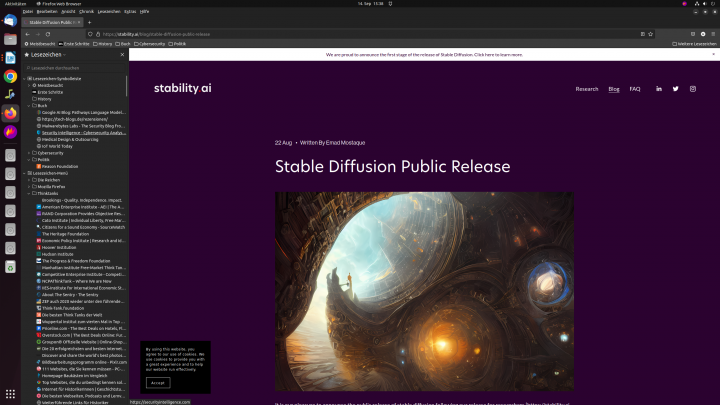Open stability.ai Instagram page icon

pos(692,89)
